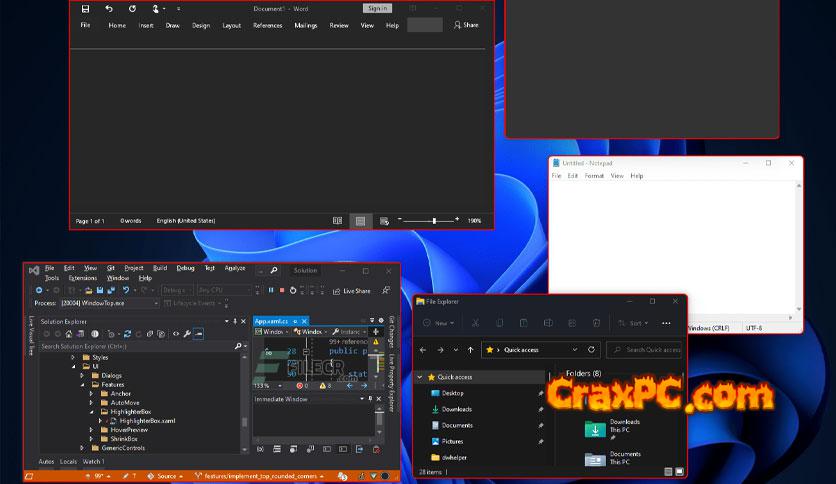Click the Undo arrow in Word's title bar
Screen dimensions: 836x484
click(x=107, y=8)
